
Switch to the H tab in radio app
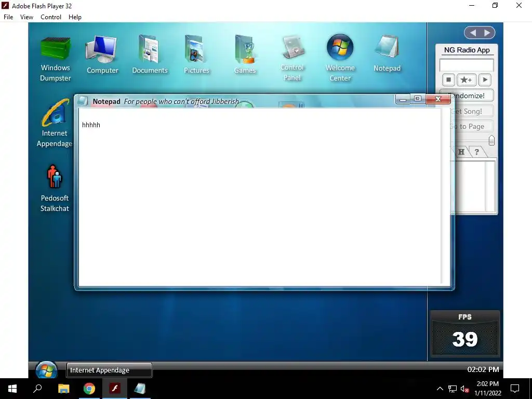[x=461, y=152]
